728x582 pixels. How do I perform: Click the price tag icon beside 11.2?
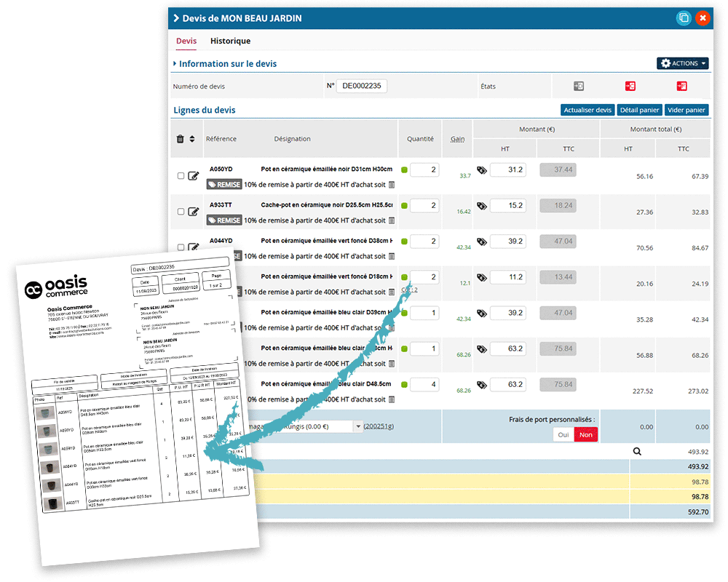tap(482, 277)
